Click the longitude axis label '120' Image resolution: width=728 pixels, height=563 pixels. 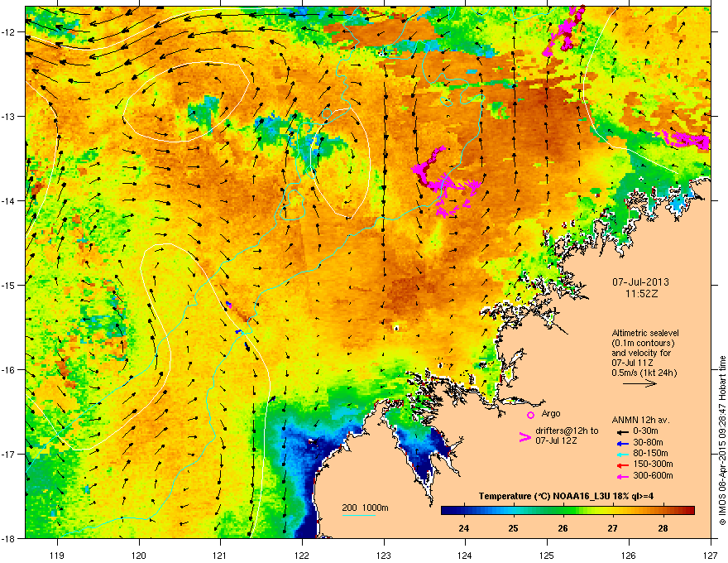tap(139, 556)
